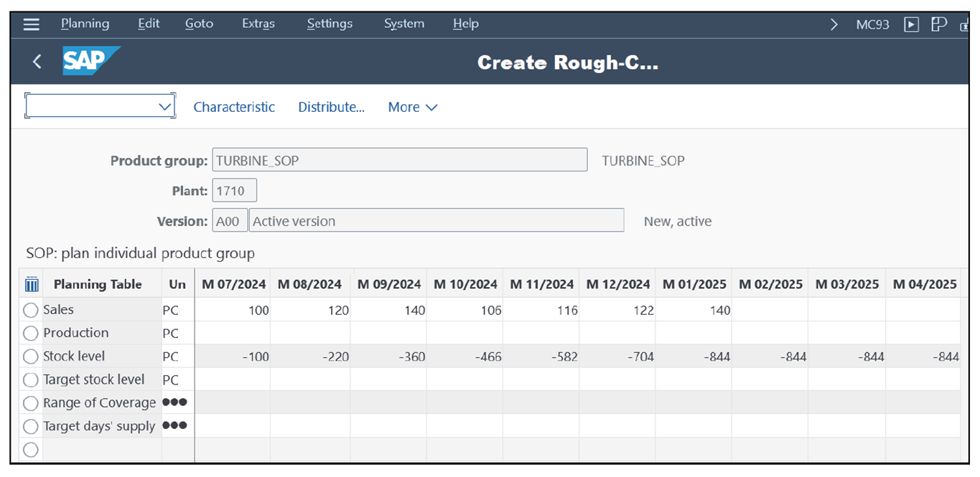Open the Planning menu
980x477 pixels.
pyautogui.click(x=85, y=24)
